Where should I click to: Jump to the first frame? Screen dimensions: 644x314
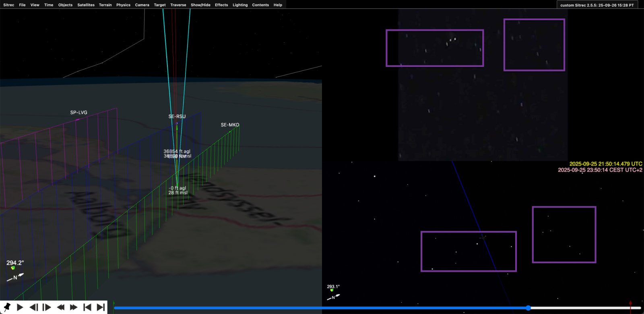click(87, 307)
